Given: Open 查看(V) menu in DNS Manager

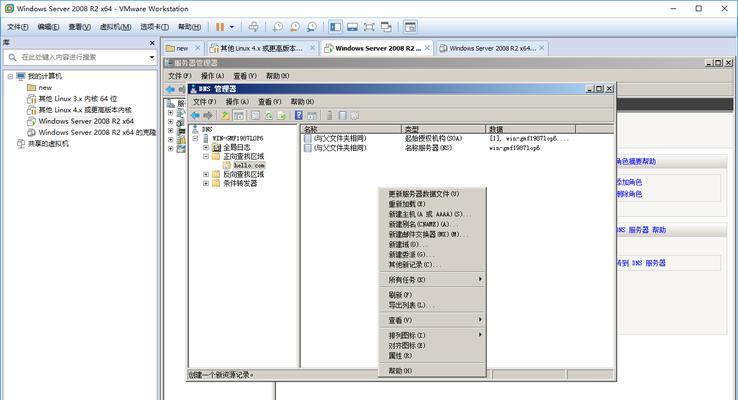Looking at the screenshot, I should pyautogui.click(x=270, y=102).
